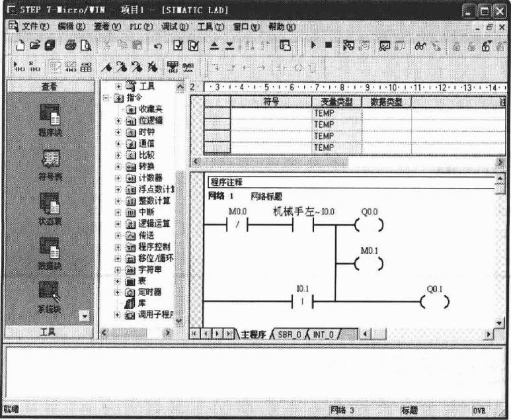Screen dimensions: 511x420
Task: Click the Print toolbar icon
Action: point(70,45)
